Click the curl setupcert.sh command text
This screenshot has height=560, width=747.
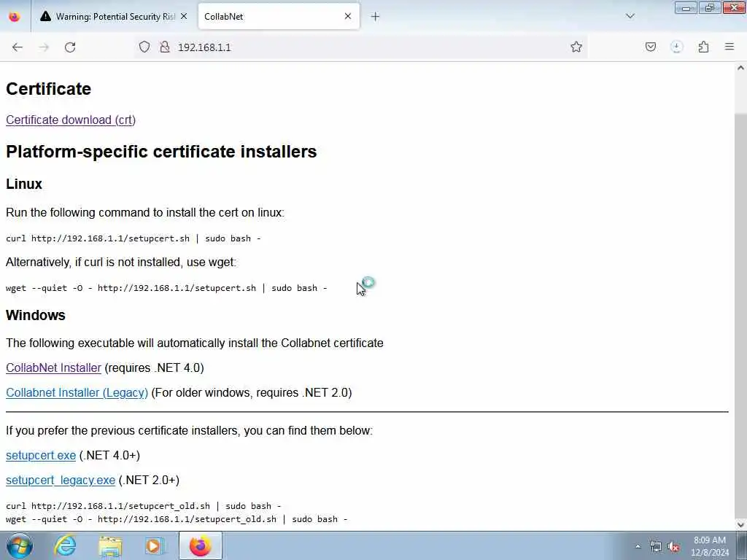133,238
